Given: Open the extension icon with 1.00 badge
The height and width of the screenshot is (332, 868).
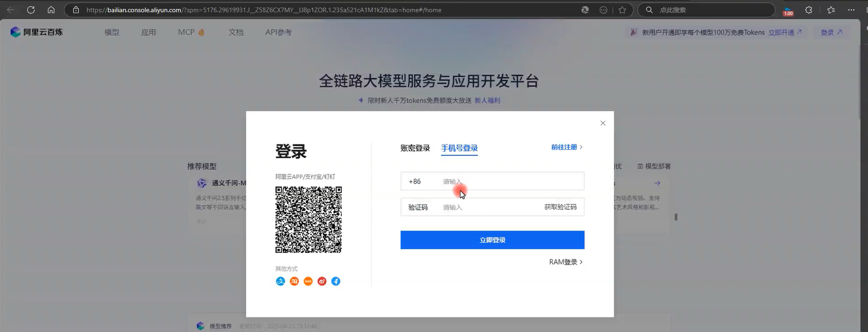Looking at the screenshot, I should (x=788, y=11).
